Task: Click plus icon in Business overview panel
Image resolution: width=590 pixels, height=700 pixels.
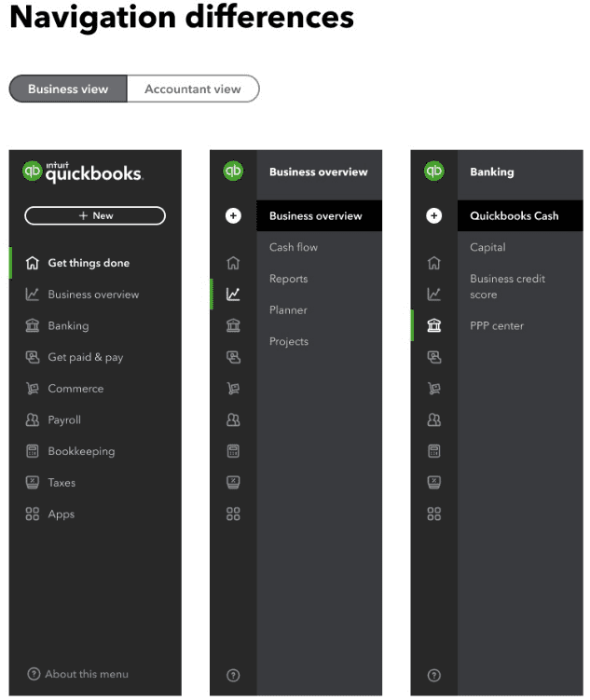Action: (233, 216)
